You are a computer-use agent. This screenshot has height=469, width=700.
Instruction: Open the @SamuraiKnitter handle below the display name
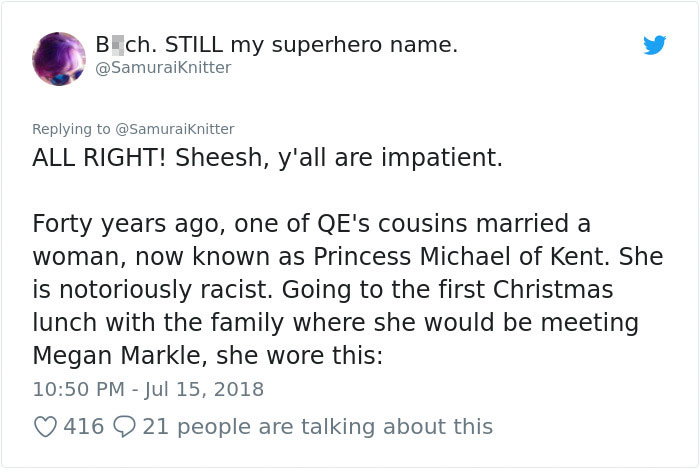point(163,68)
